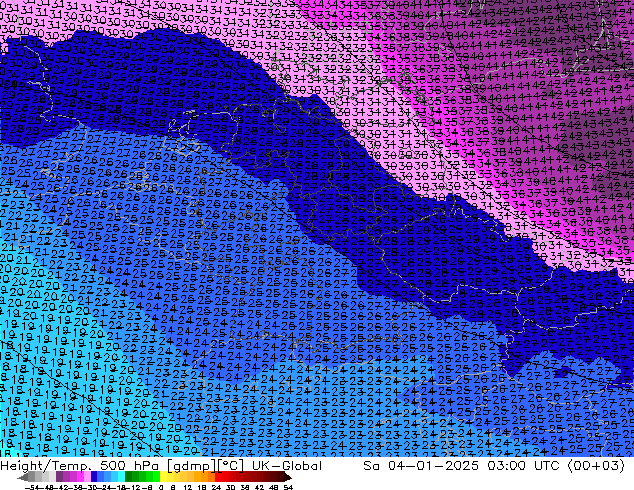Viewport: 634px width, 490px height.
Task: Click the '03:00 UTC' time text
Action: (523, 466)
